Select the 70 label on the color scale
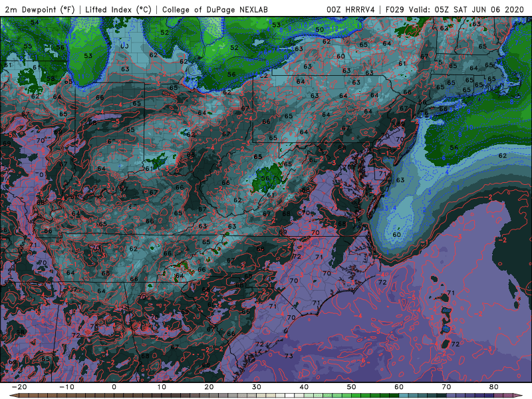 point(446,387)
